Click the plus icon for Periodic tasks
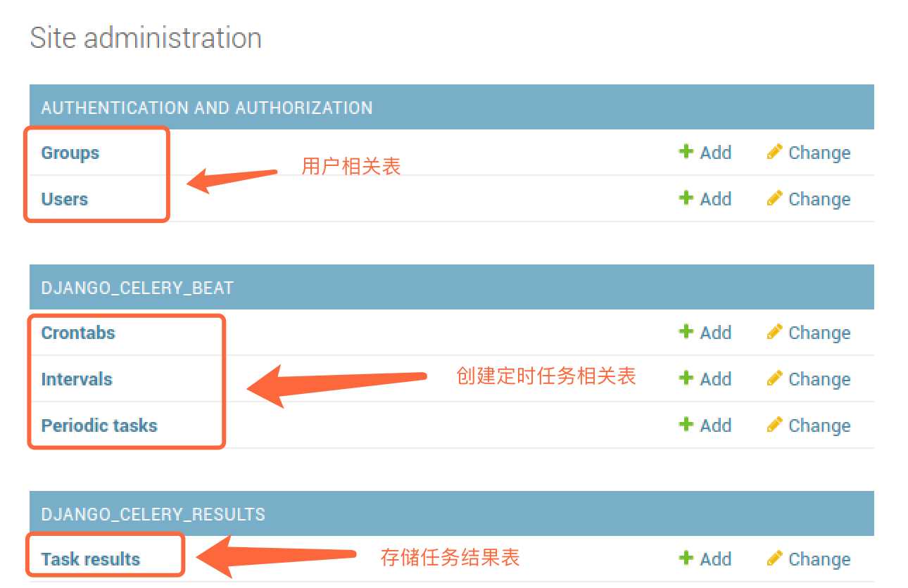 coord(686,424)
